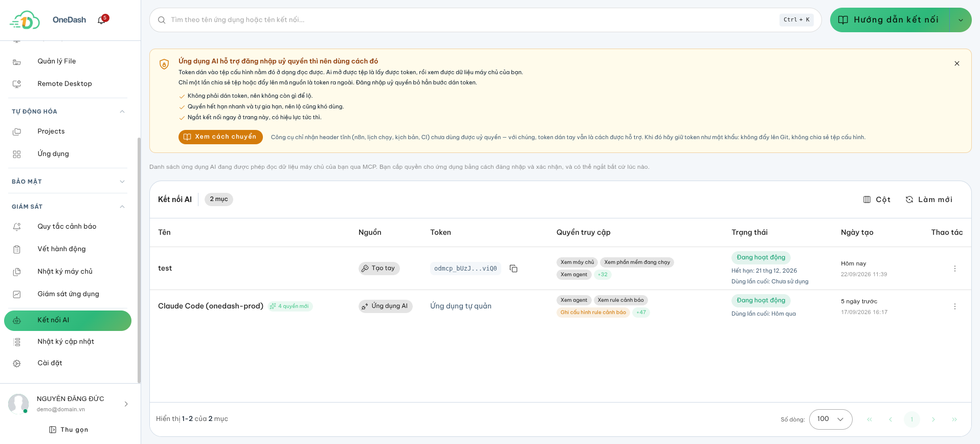This screenshot has width=980, height=444.
Task: Expand the BẢO MẬT section
Action: pos(122,182)
